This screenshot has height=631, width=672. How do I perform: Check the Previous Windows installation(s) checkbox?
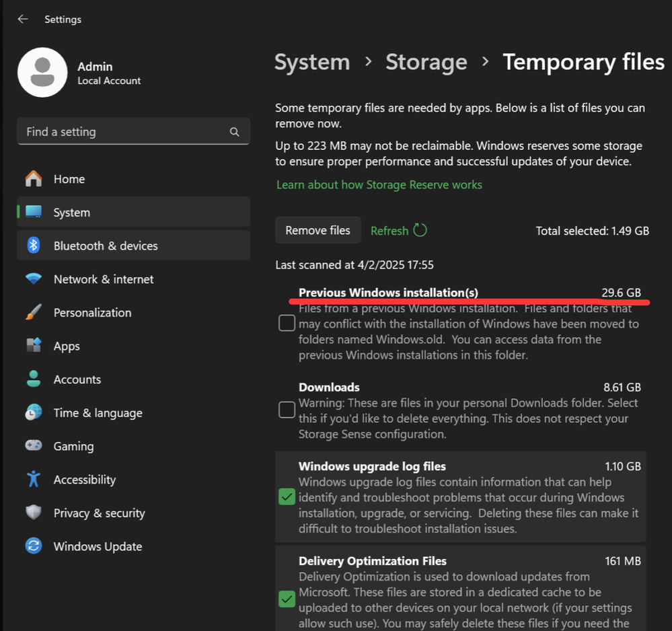tap(287, 324)
